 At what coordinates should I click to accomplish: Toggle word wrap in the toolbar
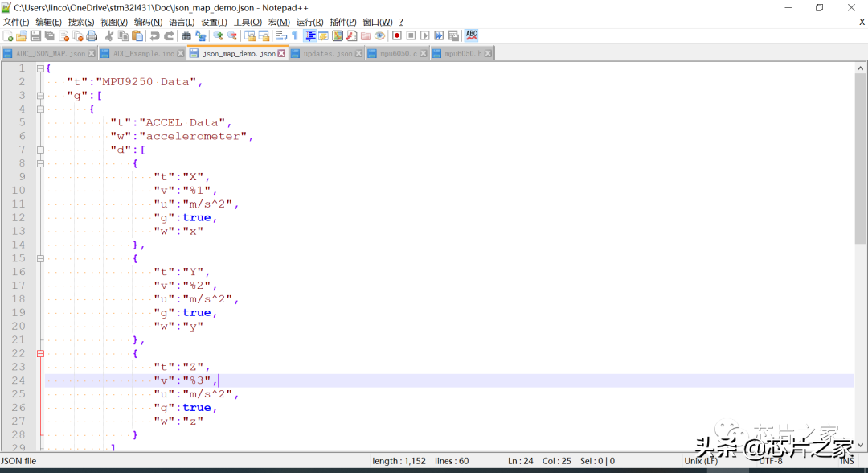[281, 36]
